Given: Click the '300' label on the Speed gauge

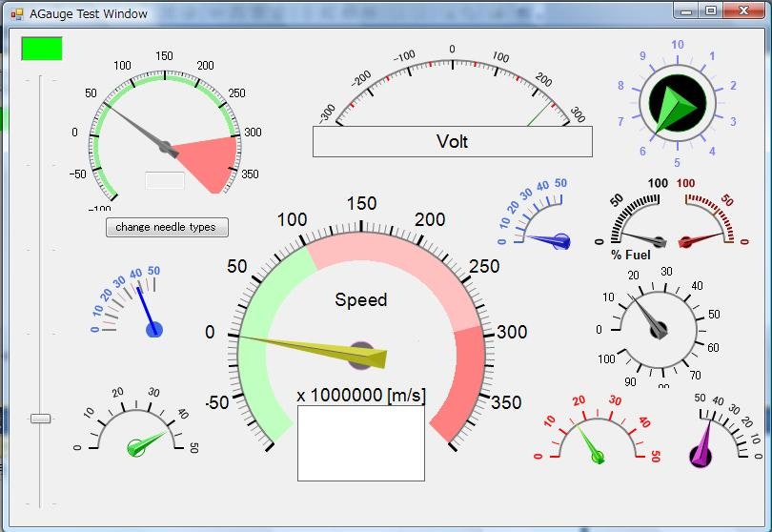Looking at the screenshot, I should click(x=512, y=332).
